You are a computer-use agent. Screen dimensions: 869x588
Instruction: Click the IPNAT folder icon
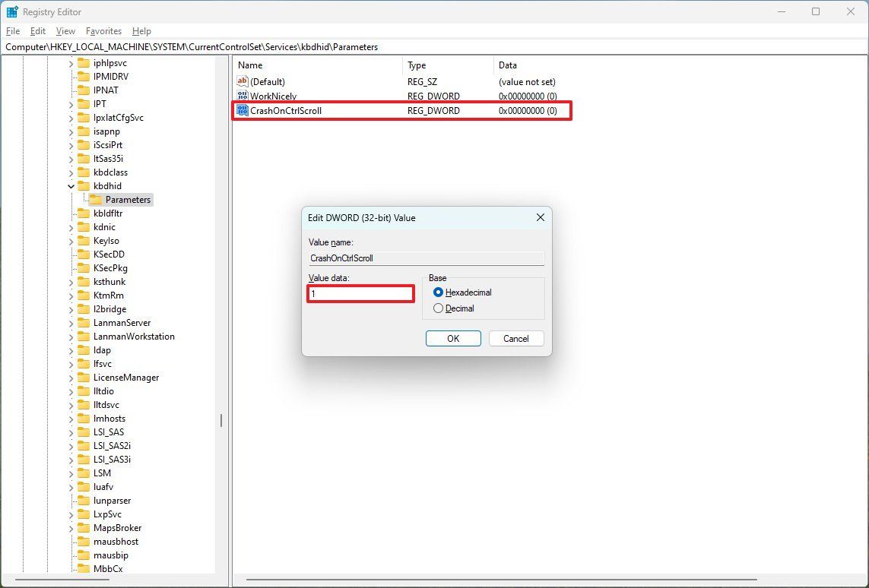click(84, 90)
